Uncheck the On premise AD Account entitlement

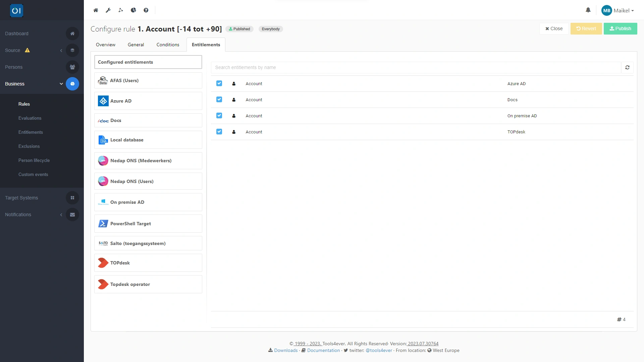219,115
